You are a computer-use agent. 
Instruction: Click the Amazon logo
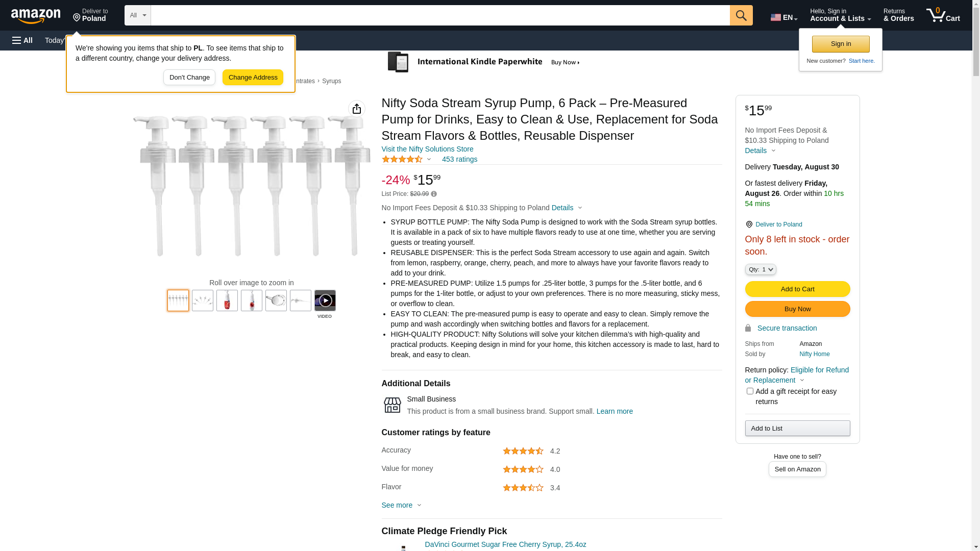tap(36, 16)
